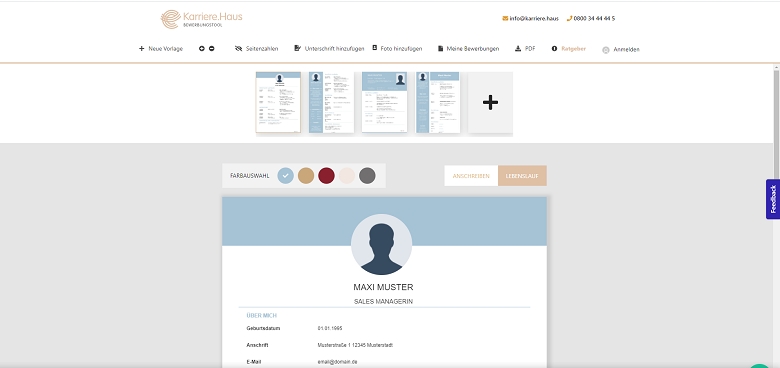This screenshot has width=780, height=368.
Task: Click the info@karriere.haus email link
Action: (534, 18)
